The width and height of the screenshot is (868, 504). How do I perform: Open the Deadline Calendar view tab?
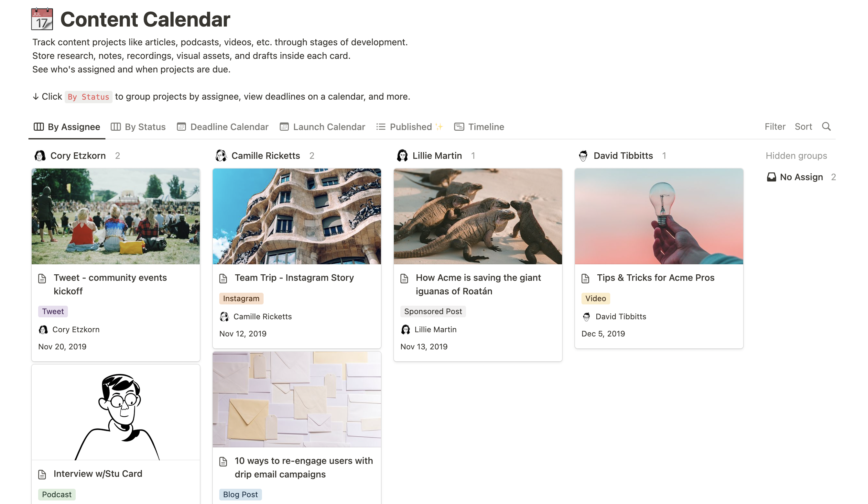tap(222, 127)
